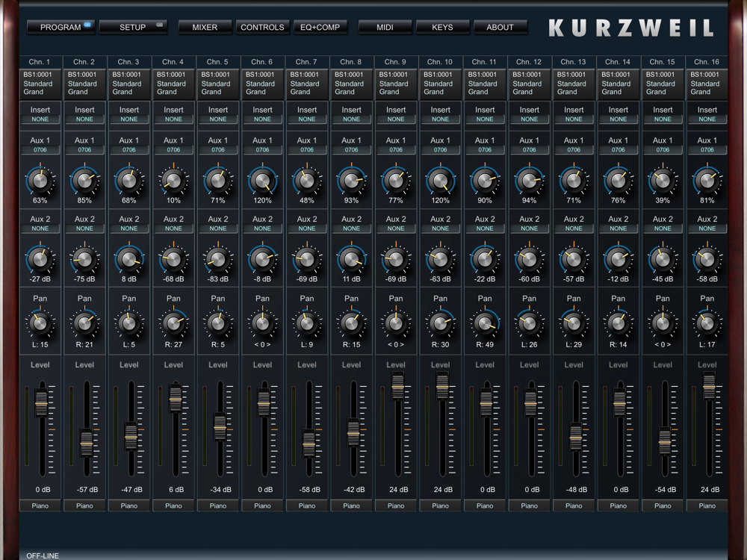Click Chn. 15 Aux 1 knob showing 39%
Viewport: 747px width, 560px height.
(x=663, y=181)
